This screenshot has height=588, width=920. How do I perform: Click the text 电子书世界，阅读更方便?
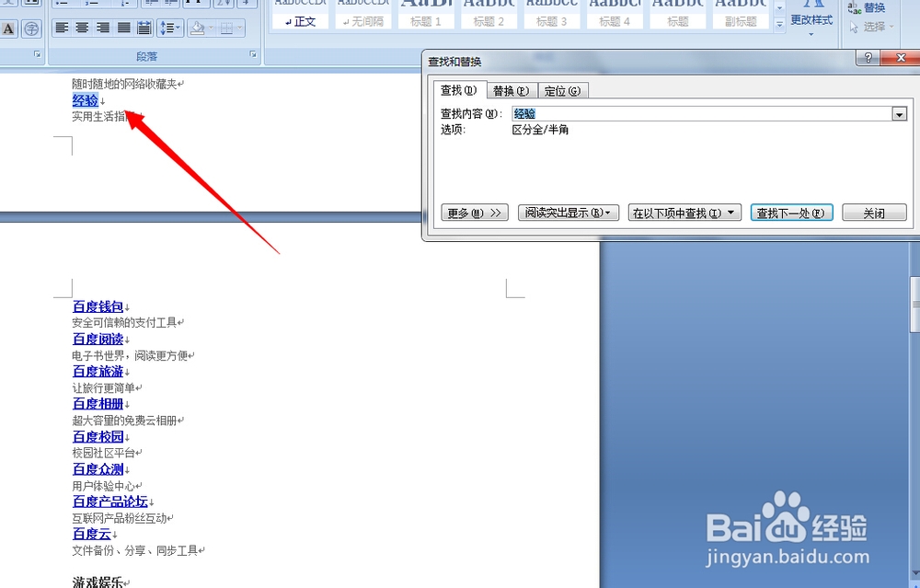point(130,355)
